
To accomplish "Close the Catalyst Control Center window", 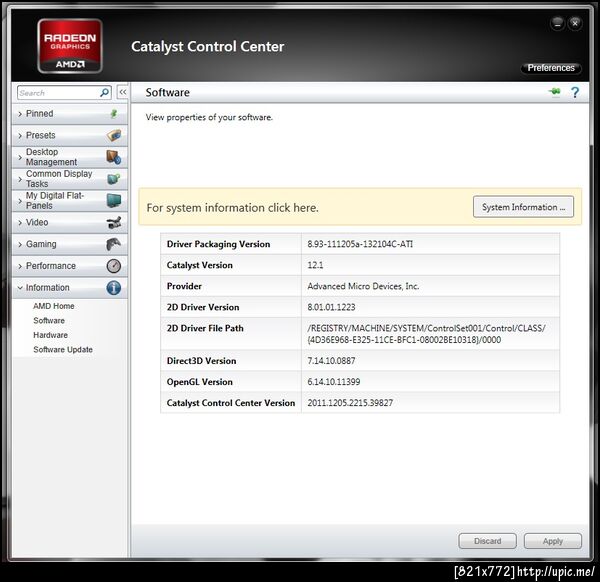I will pos(575,24).
